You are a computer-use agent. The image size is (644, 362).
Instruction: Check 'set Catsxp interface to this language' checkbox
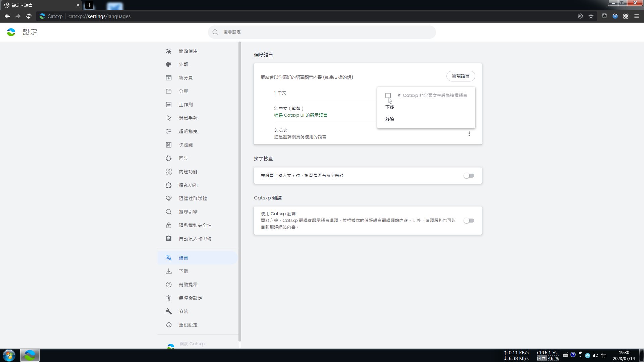pyautogui.click(x=388, y=96)
